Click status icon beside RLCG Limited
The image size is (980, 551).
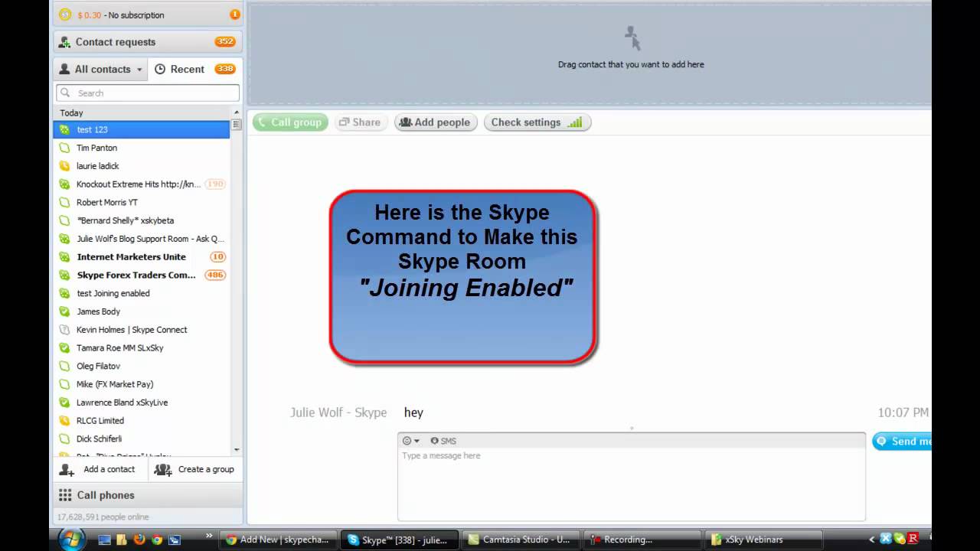click(x=64, y=421)
